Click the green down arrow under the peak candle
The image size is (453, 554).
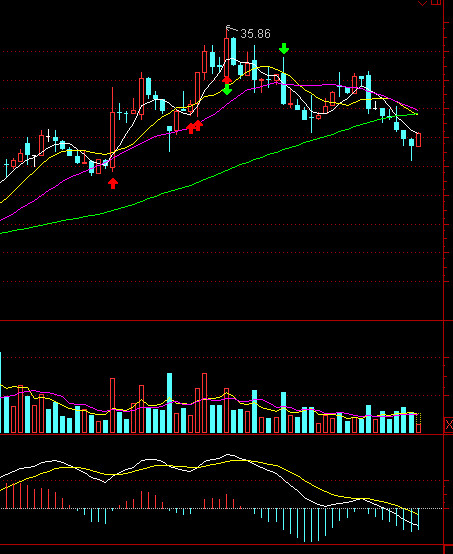(x=227, y=90)
